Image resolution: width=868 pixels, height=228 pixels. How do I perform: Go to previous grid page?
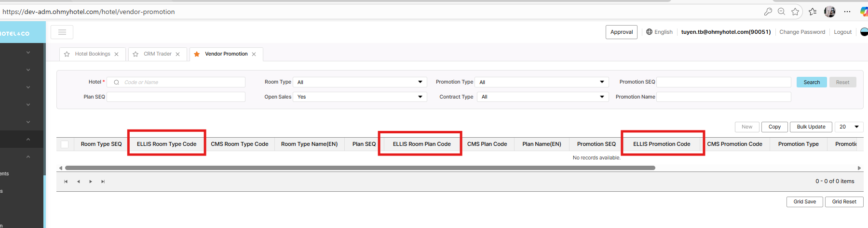tap(78, 182)
